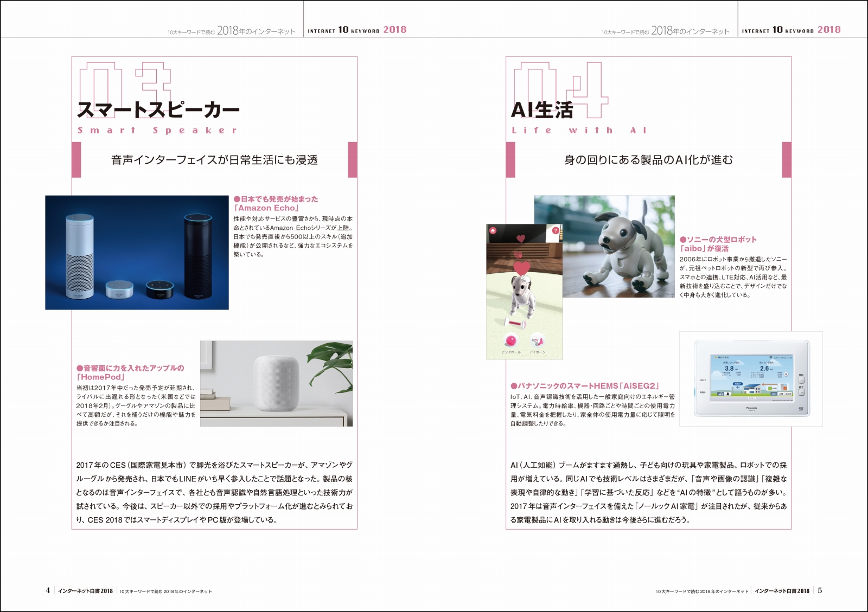Tap the home icon in the aibo app

493,230
